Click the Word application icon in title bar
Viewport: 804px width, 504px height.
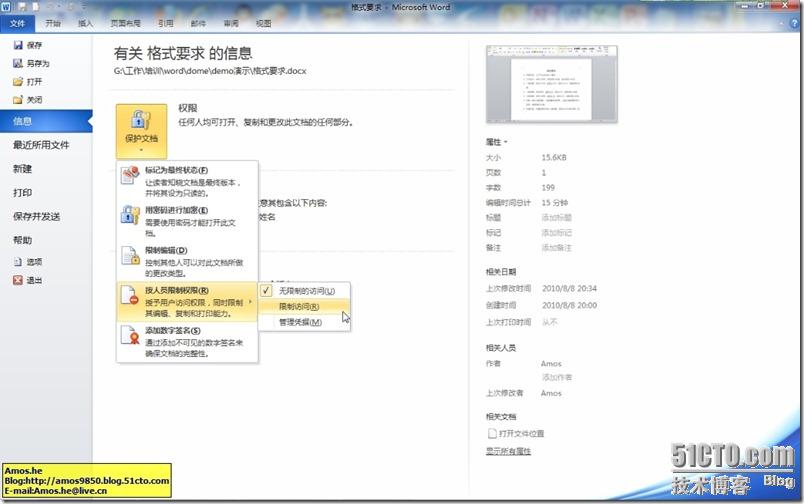6,7
